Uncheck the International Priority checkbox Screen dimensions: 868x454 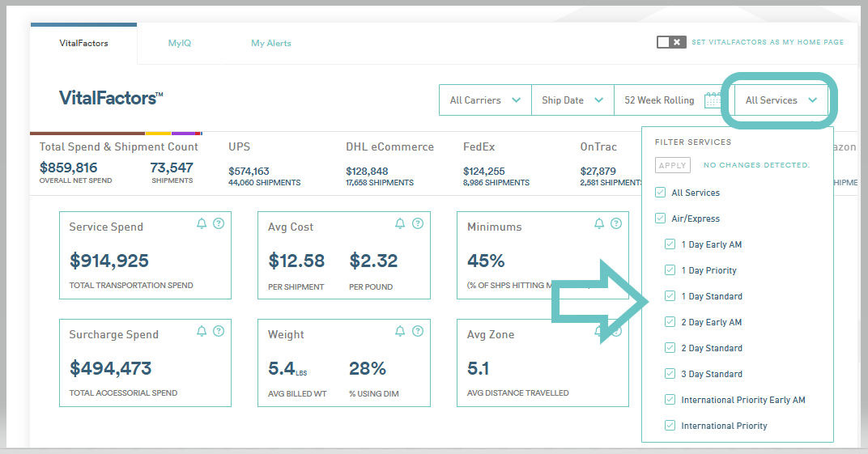670,426
